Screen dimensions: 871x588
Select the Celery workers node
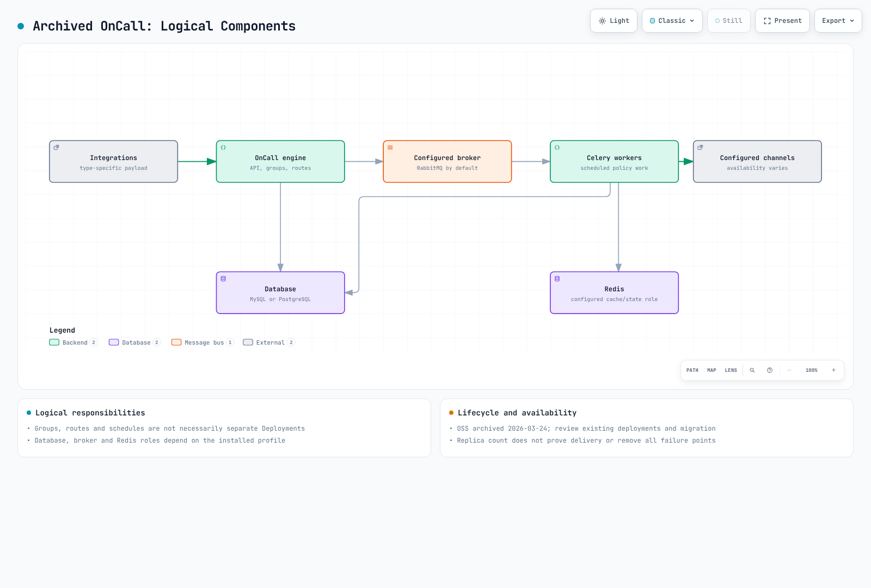click(x=615, y=162)
